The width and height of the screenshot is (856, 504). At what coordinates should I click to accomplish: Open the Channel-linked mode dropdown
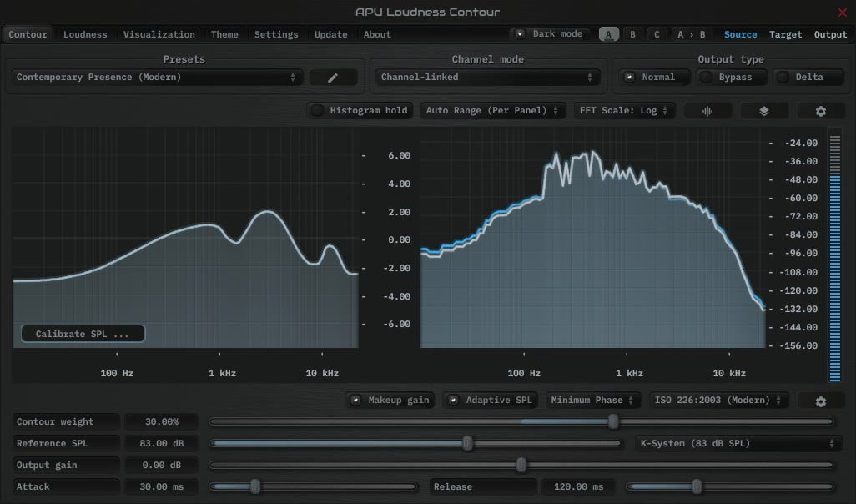pos(487,77)
